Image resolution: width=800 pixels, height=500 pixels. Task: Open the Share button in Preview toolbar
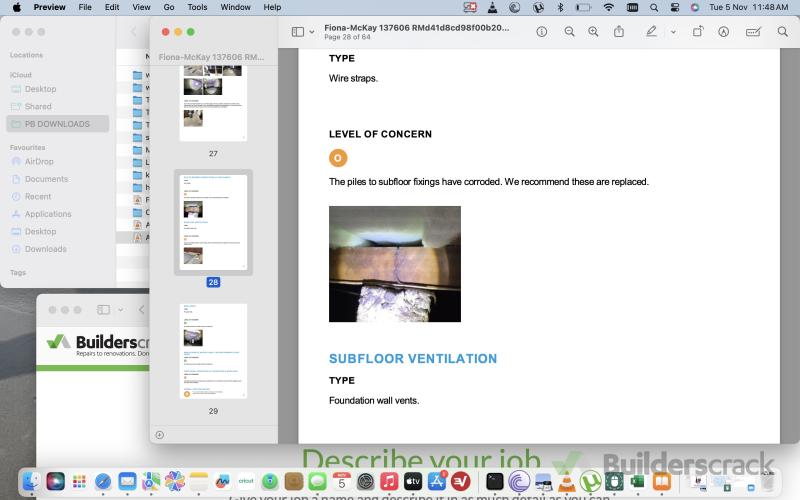619,32
